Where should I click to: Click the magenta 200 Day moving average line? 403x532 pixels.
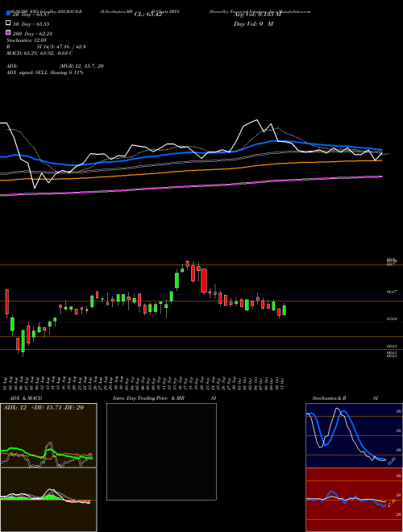tap(191, 186)
